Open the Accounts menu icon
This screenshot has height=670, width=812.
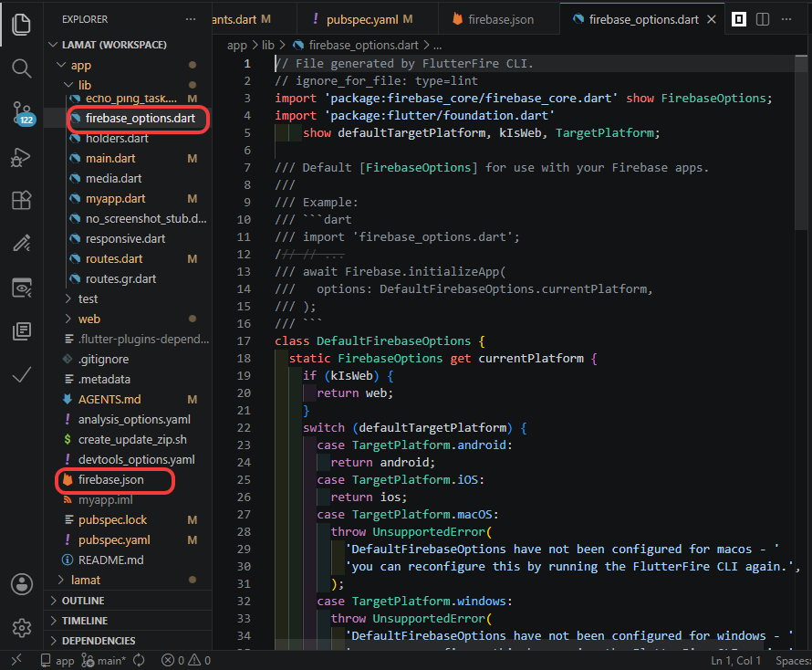pyautogui.click(x=21, y=584)
